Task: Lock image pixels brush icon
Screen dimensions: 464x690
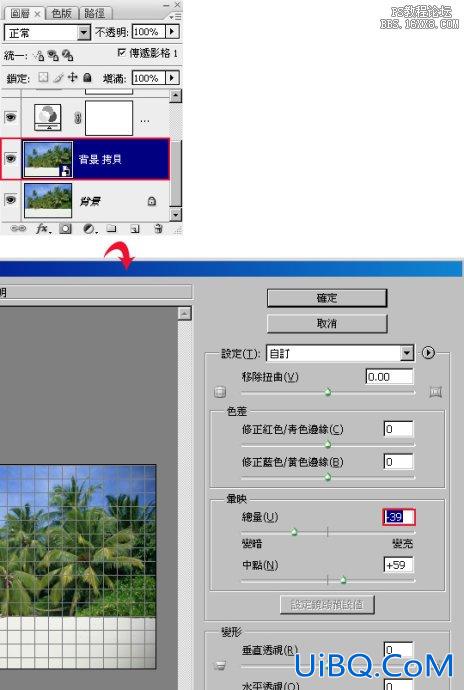Action: (58, 78)
